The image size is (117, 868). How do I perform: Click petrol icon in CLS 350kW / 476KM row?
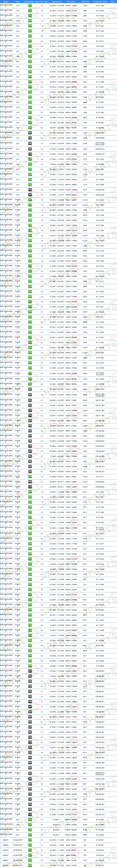click(x=30, y=179)
